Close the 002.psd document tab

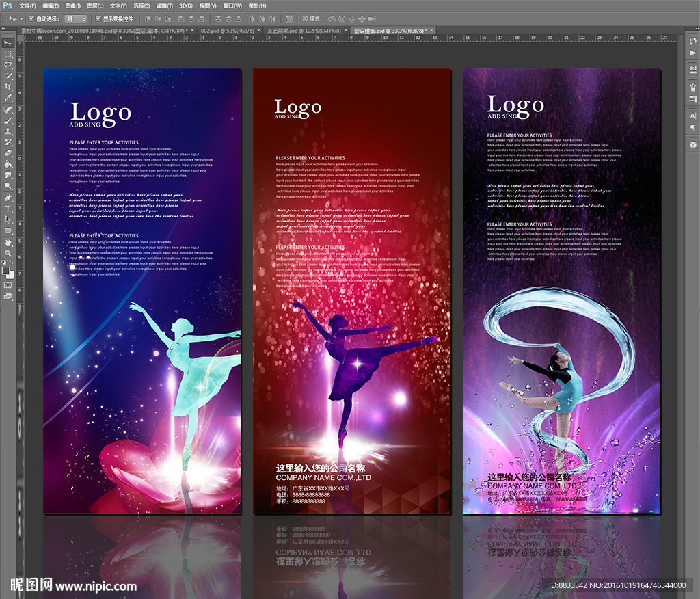tap(258, 31)
